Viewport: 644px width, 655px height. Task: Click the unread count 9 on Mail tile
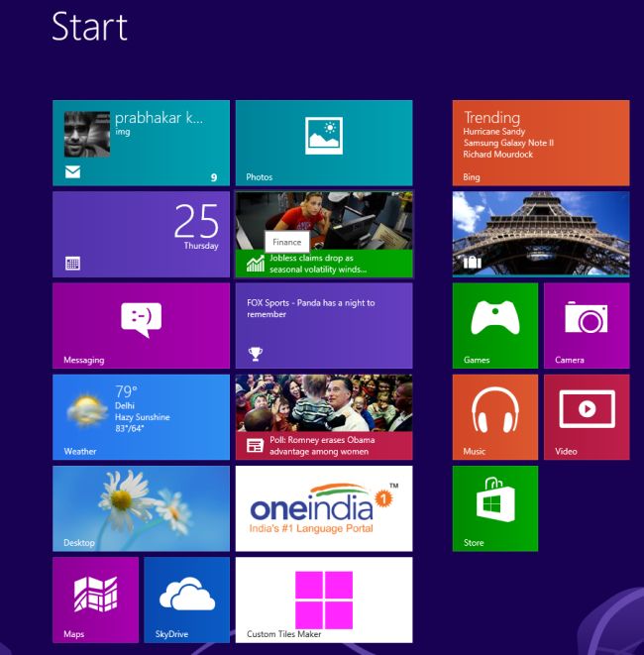click(x=214, y=178)
